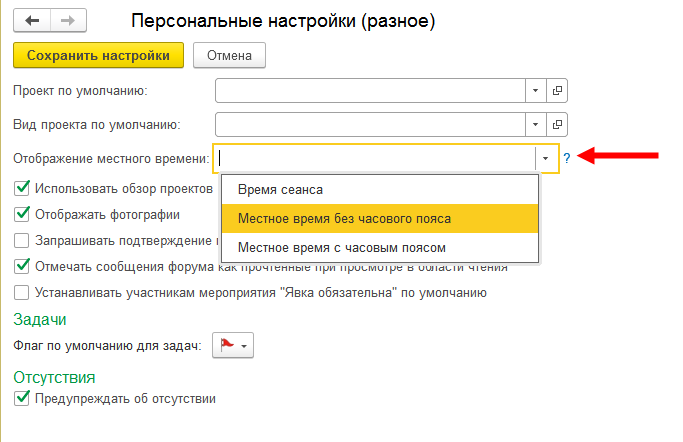This screenshot has height=442, width=683.
Task: Enable 'Явка обязательна' default checkbox
Action: tap(22, 293)
